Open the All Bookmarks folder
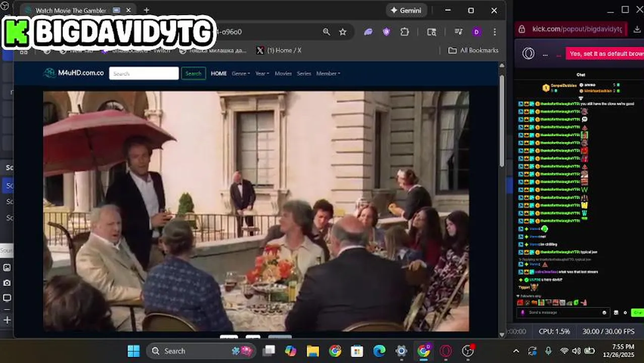 473,50
